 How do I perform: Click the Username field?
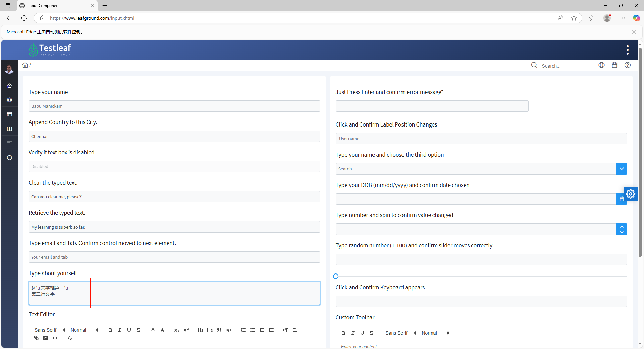pos(481,139)
